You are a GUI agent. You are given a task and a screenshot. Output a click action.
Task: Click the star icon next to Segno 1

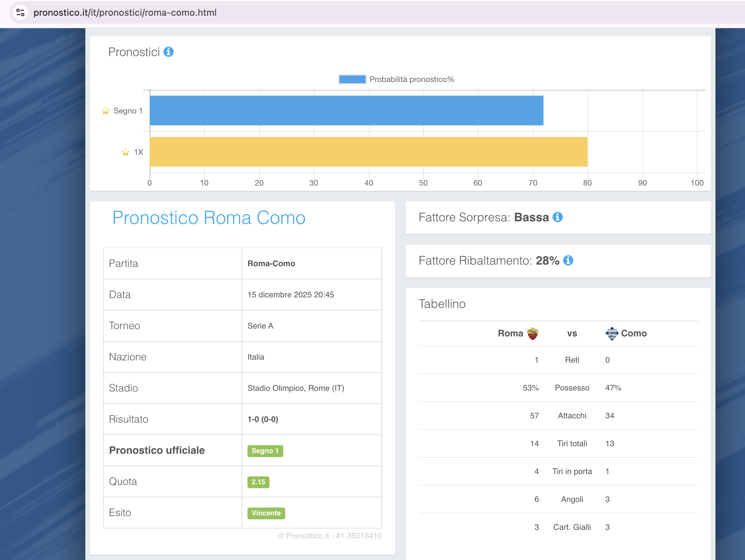[105, 111]
